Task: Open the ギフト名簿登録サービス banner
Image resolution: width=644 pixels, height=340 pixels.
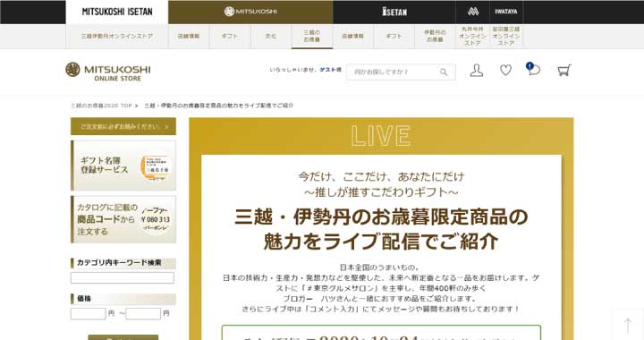Action: 123,166
